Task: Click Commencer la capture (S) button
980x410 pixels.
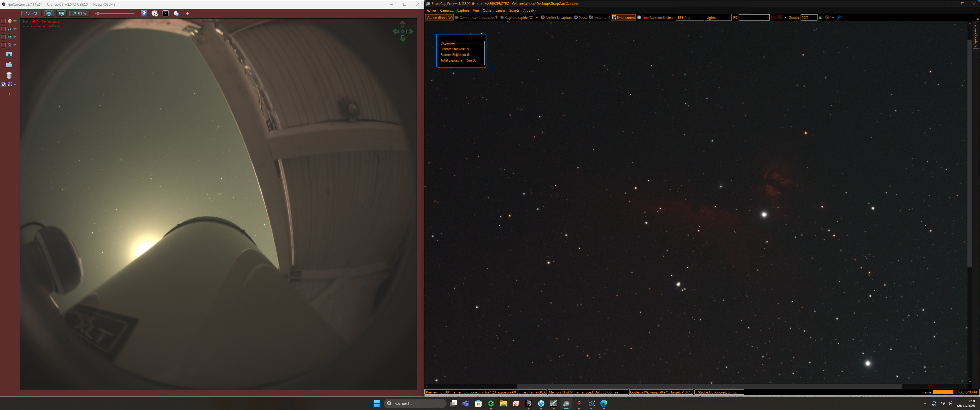Action: [x=476, y=17]
